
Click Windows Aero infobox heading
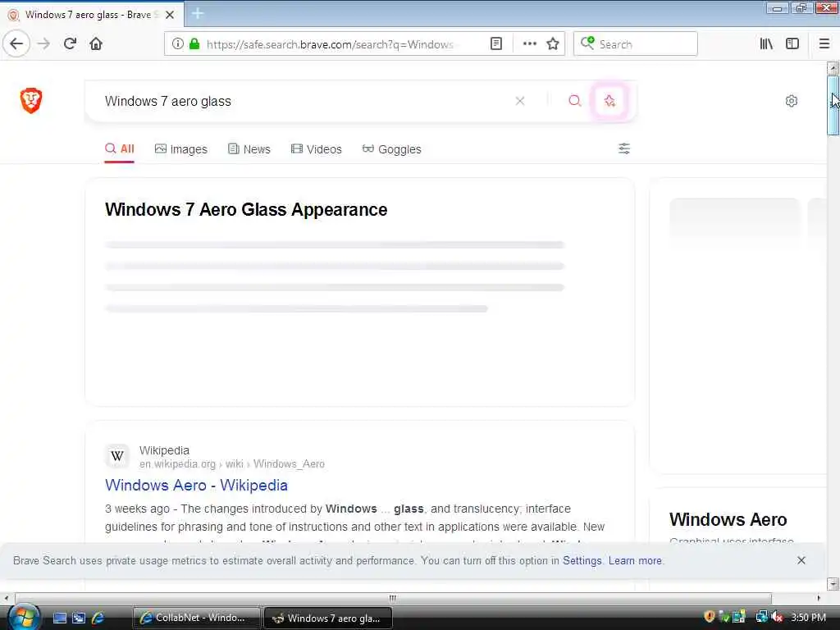click(728, 519)
